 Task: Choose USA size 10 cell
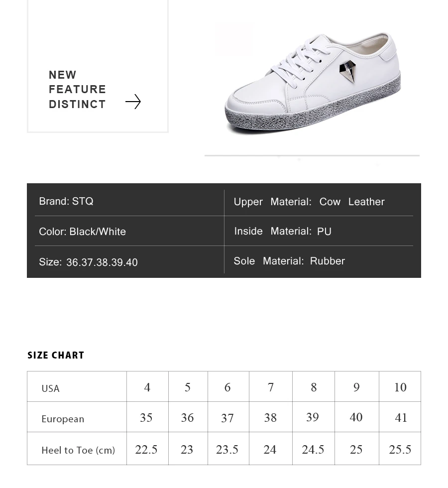pyautogui.click(x=400, y=387)
